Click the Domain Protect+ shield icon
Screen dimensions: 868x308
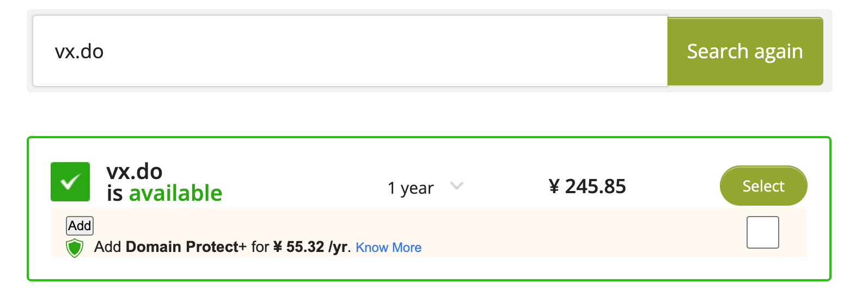pyautogui.click(x=75, y=248)
